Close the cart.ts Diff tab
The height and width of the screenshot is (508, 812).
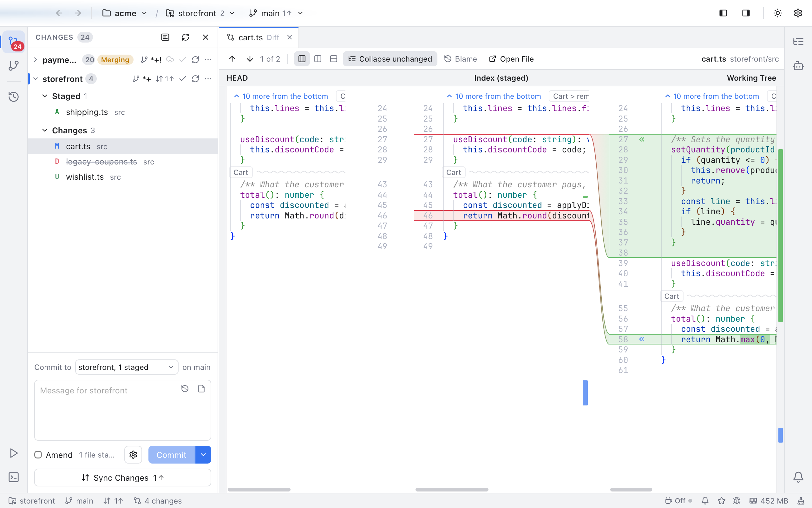pos(290,37)
